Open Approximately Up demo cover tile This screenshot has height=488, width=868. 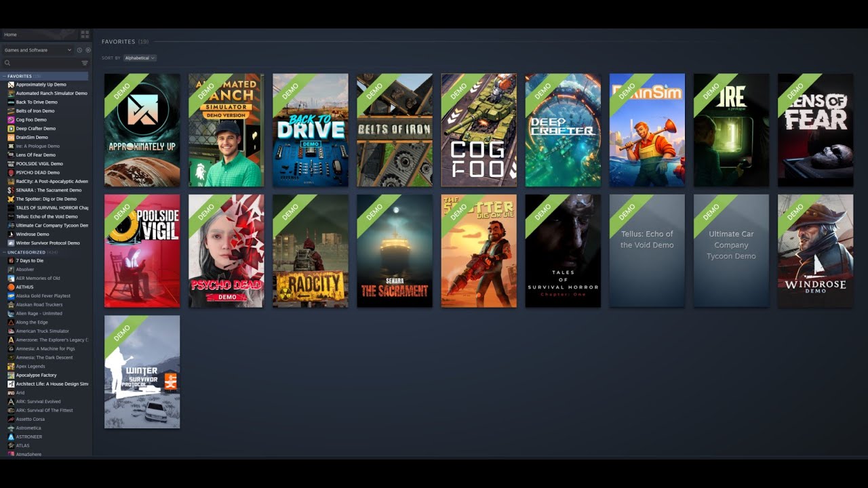coord(142,130)
